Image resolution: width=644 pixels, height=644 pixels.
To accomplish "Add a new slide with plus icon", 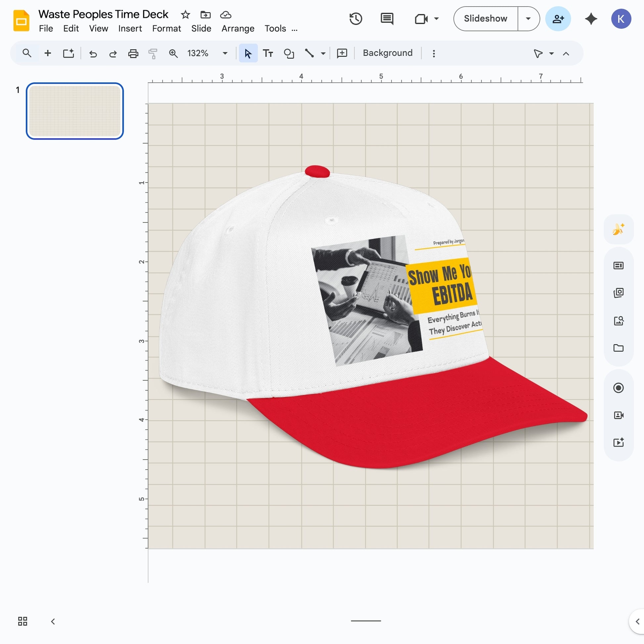I will coord(48,53).
